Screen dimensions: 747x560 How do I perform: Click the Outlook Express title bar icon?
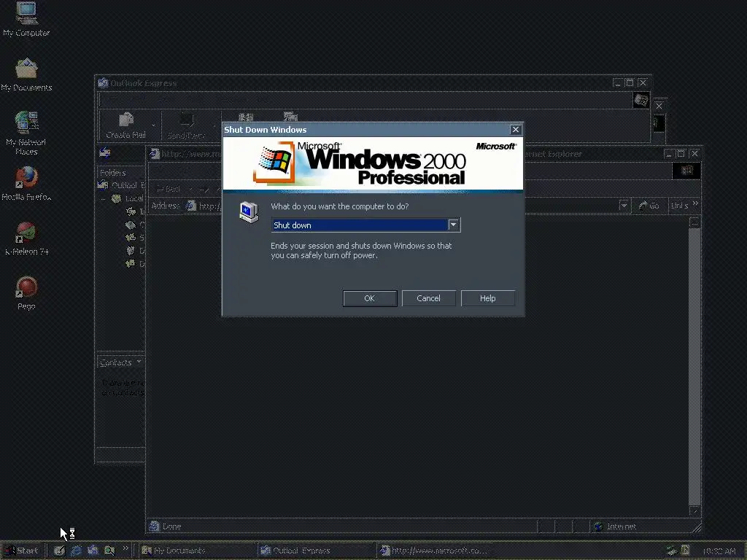click(102, 83)
